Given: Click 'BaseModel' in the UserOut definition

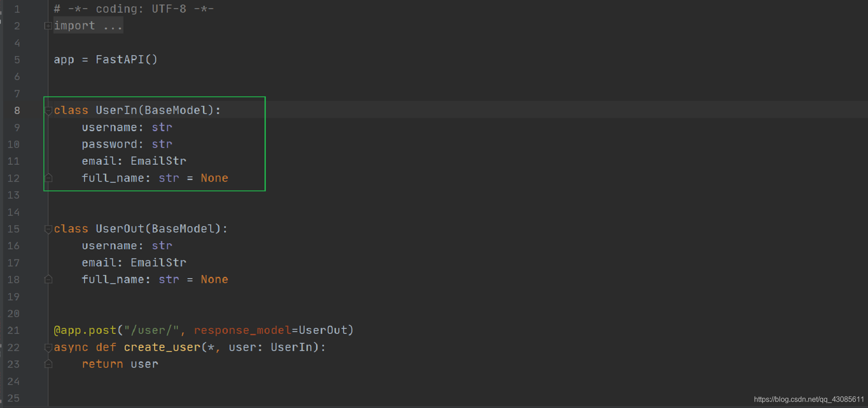Looking at the screenshot, I should 183,229.
